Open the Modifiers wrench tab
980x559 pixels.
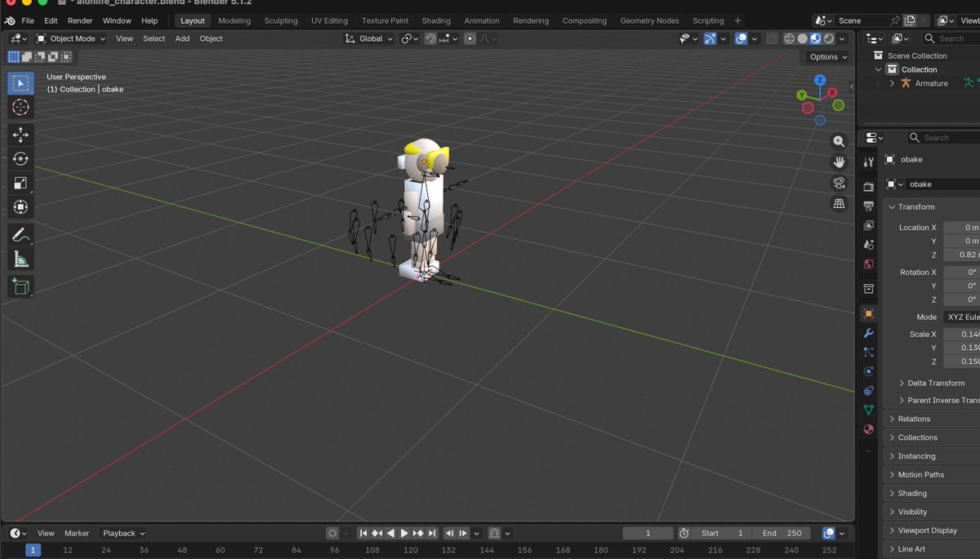(868, 333)
